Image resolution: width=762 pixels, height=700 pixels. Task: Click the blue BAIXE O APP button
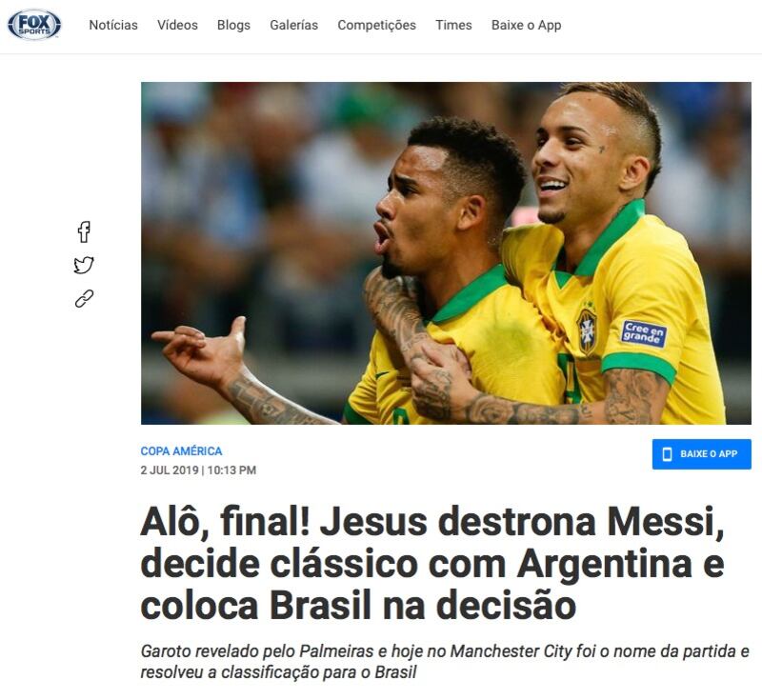coord(702,454)
